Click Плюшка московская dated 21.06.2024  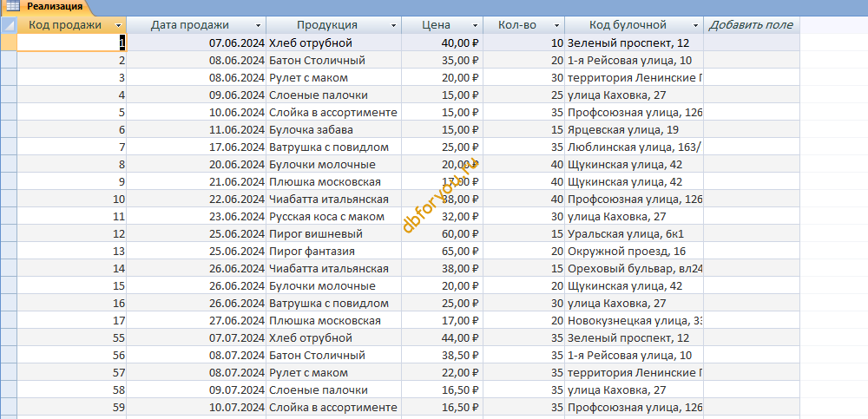(334, 181)
